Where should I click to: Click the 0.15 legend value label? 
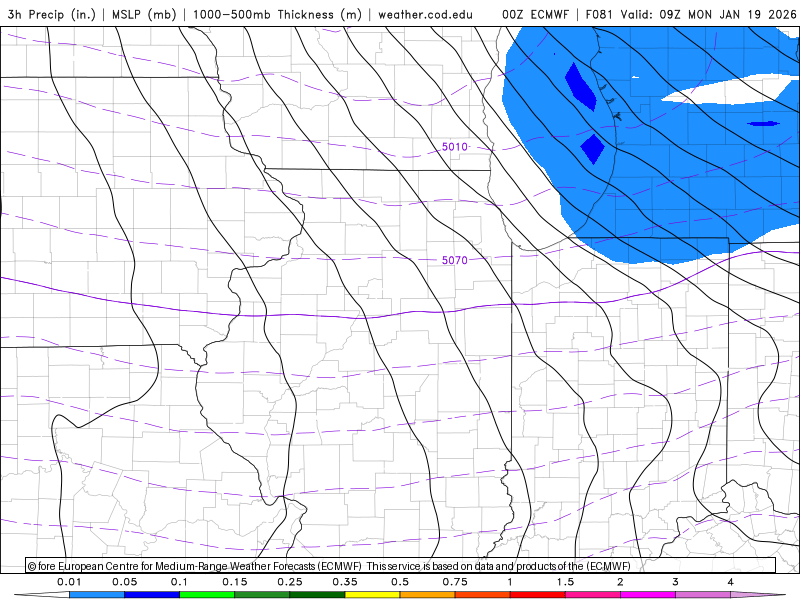tap(235, 582)
